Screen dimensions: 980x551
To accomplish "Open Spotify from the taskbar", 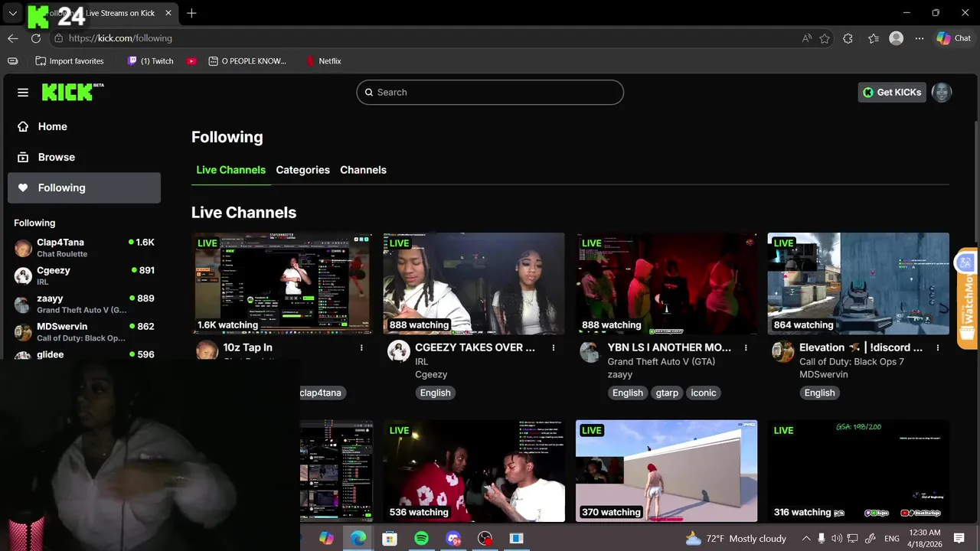I will coord(421,539).
